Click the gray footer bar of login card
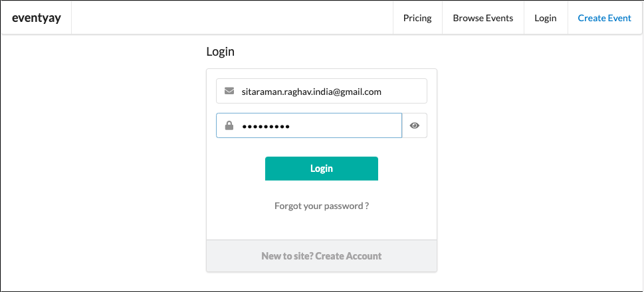This screenshot has height=292, width=644. point(322,256)
